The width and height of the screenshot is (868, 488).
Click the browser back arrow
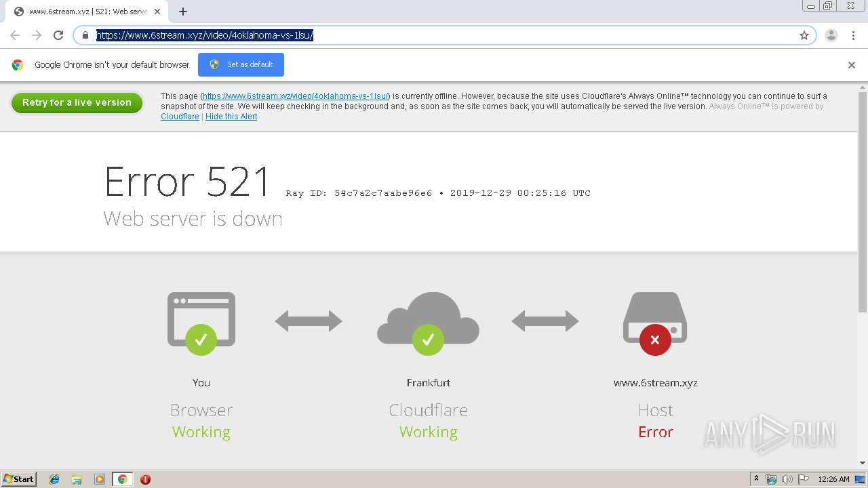[15, 35]
